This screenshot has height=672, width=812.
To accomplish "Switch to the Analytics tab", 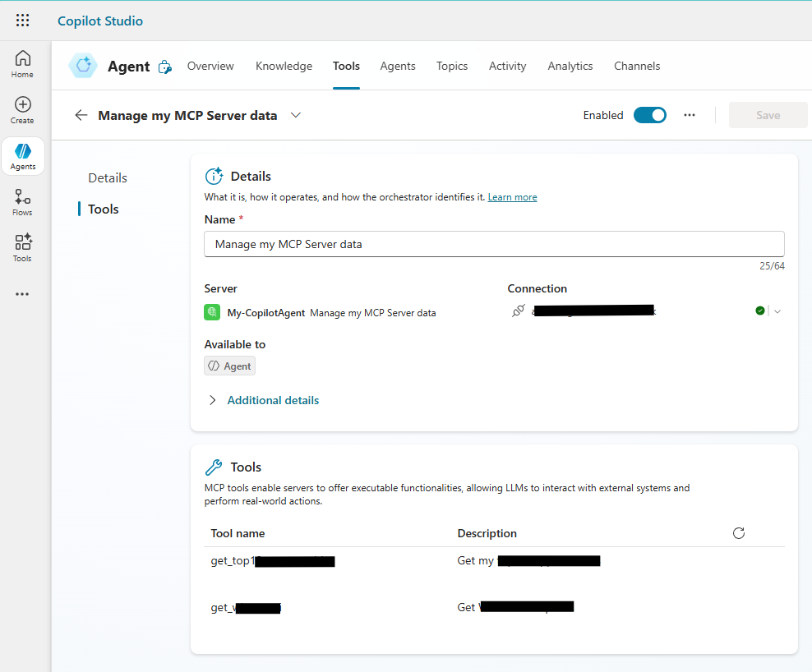I will click(570, 66).
